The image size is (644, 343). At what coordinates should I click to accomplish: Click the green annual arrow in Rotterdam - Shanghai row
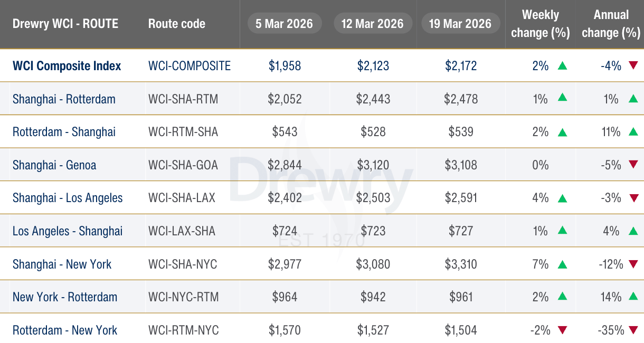point(633,132)
